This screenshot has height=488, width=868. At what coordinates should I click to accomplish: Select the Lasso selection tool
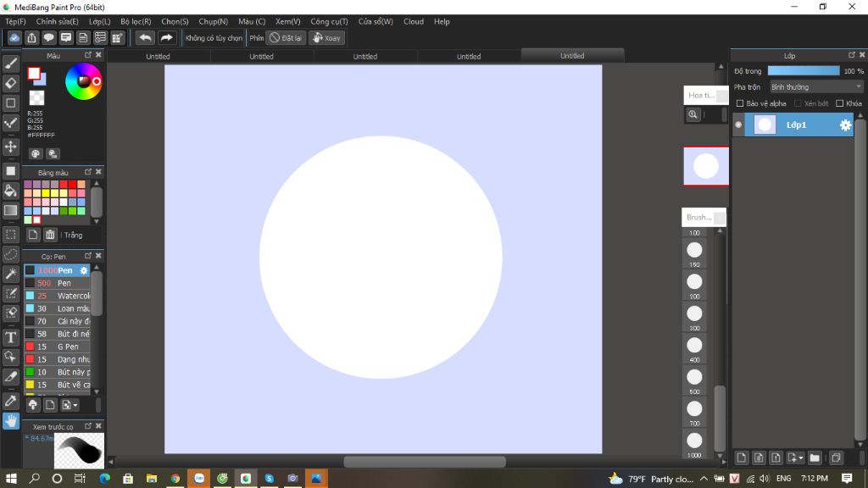coord(10,254)
